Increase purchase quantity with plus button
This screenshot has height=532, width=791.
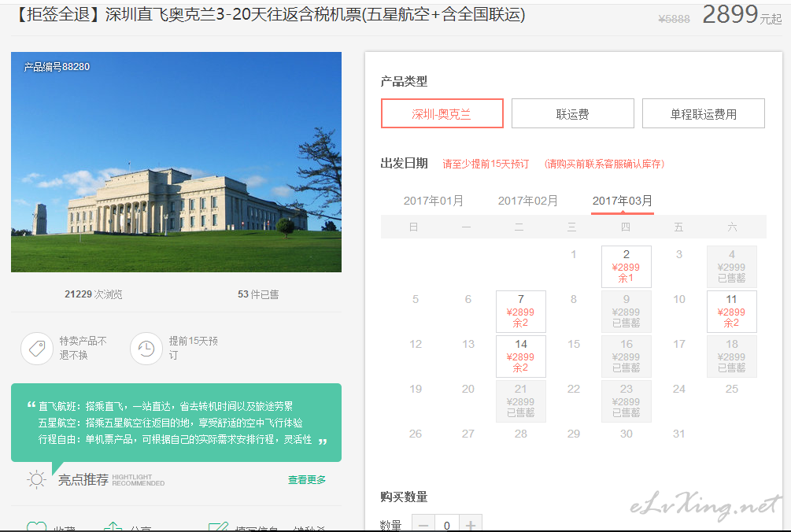tap(470, 524)
